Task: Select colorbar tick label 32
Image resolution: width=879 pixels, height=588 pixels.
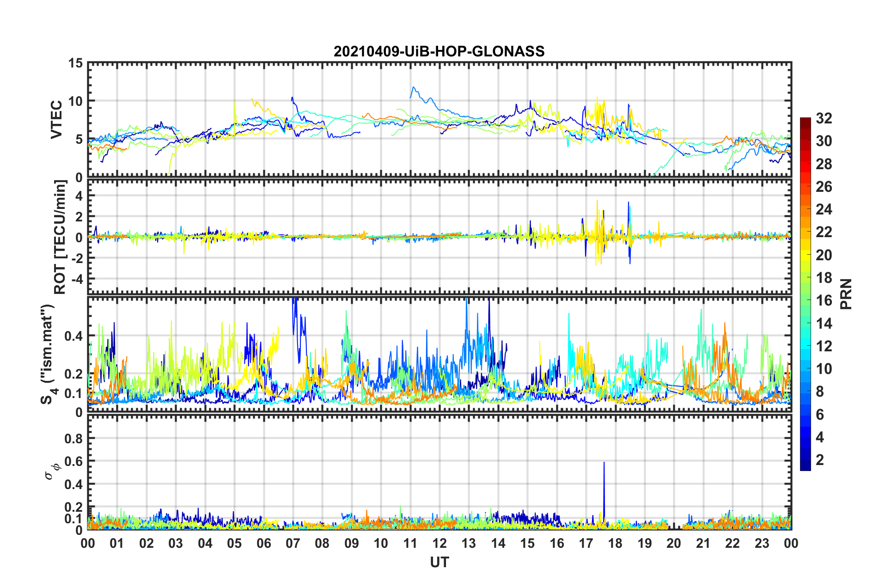Action: (x=824, y=118)
